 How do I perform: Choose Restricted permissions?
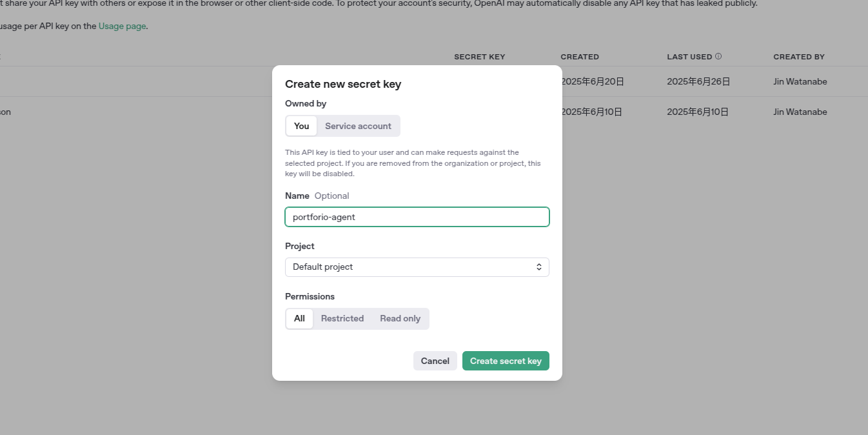tap(342, 318)
